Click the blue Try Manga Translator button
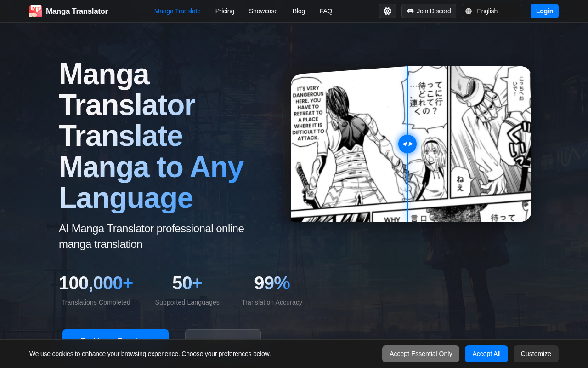588x368 pixels. (115, 335)
